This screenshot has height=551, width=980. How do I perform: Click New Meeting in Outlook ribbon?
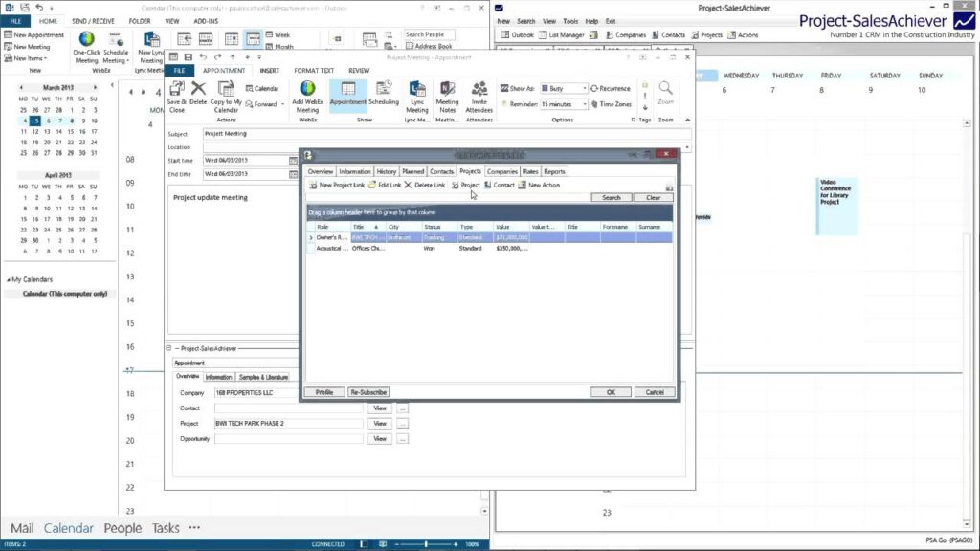coord(27,47)
